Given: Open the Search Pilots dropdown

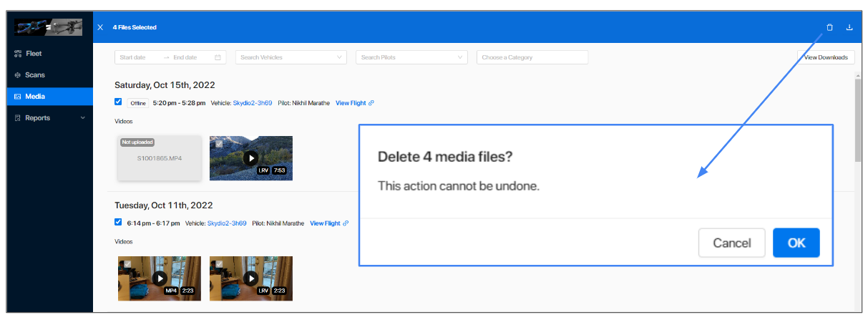Looking at the screenshot, I should (x=411, y=57).
